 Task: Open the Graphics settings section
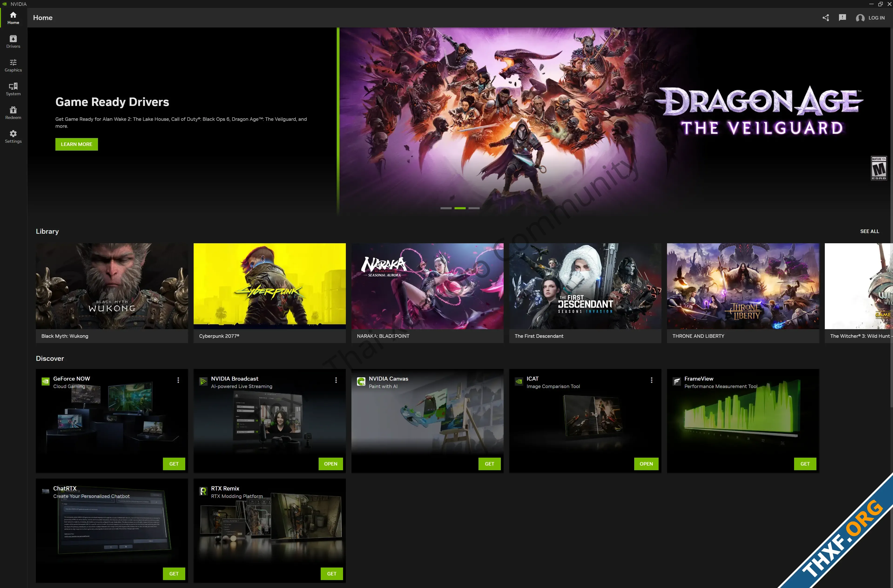pos(13,65)
